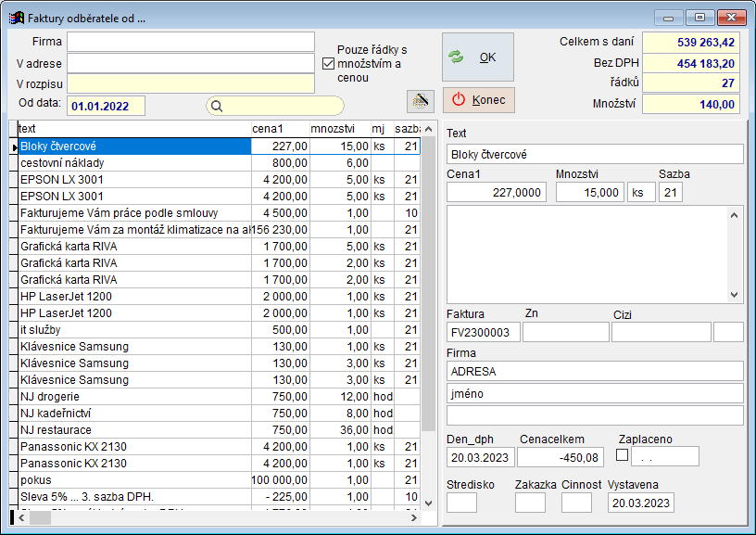Viewport: 756px width, 535px height.
Task: Click the Den_dph field 20.03.2023
Action: [481, 457]
